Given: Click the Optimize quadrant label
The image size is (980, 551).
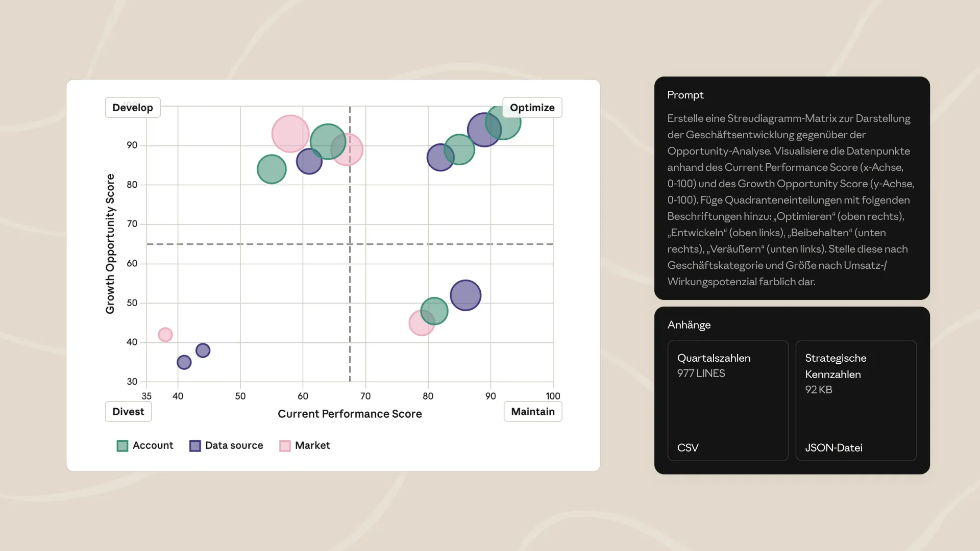Looking at the screenshot, I should click(532, 108).
